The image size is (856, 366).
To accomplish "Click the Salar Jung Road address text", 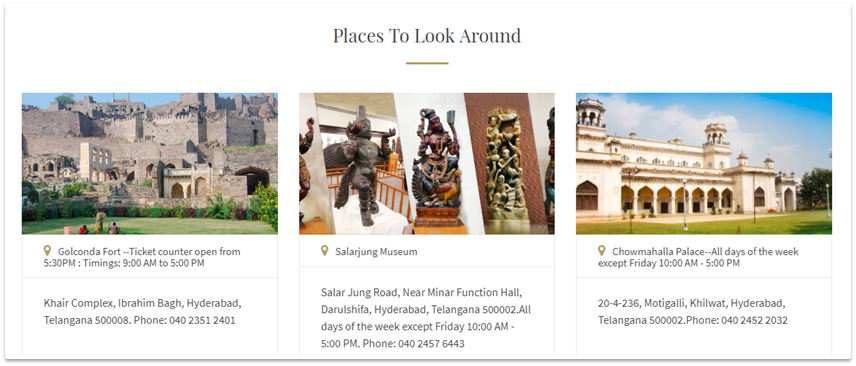I will 426,318.
